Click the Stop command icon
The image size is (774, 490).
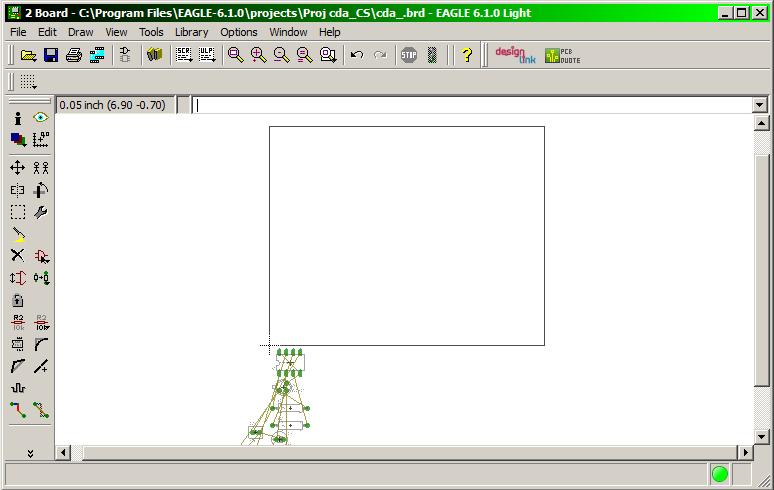click(409, 55)
